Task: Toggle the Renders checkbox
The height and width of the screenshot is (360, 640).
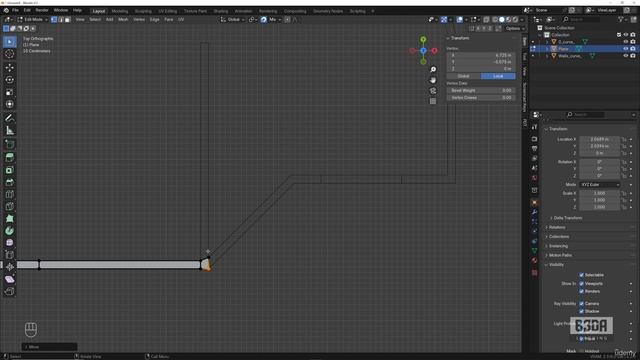Action: click(x=582, y=291)
